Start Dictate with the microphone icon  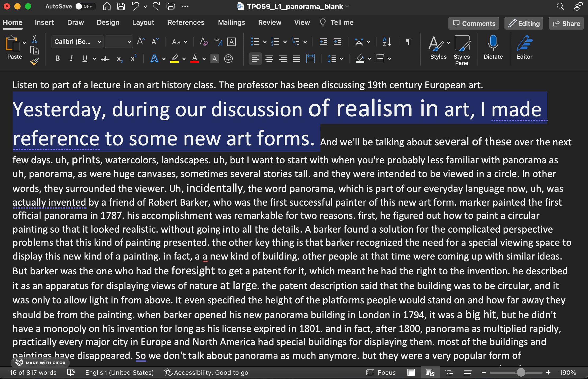(493, 47)
